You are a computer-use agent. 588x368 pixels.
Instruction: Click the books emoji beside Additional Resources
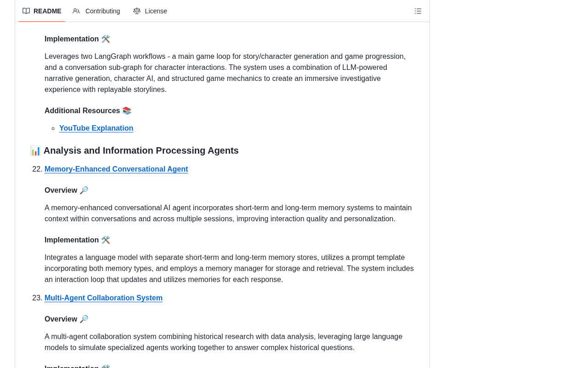[127, 111]
